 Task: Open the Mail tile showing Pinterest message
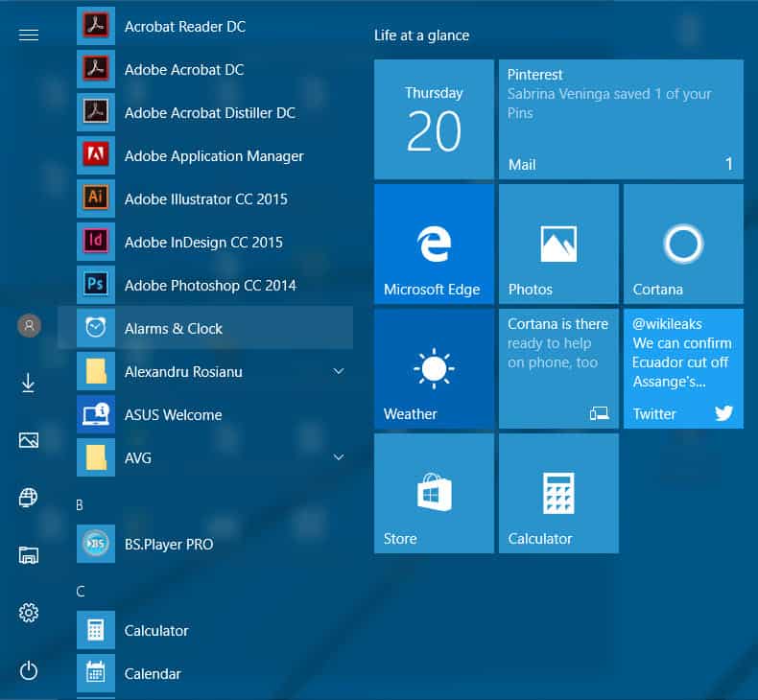621,119
